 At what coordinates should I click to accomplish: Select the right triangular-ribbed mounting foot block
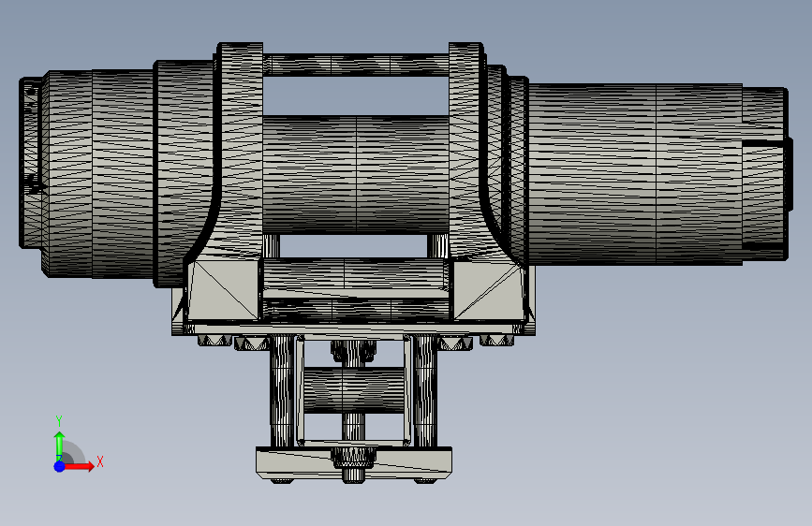click(x=490, y=289)
